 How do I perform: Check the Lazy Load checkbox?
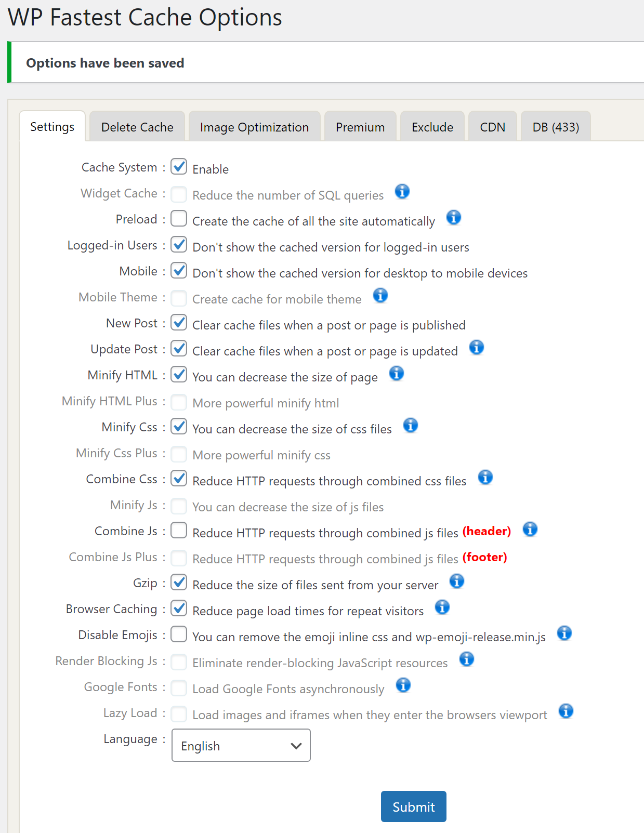[x=179, y=714]
